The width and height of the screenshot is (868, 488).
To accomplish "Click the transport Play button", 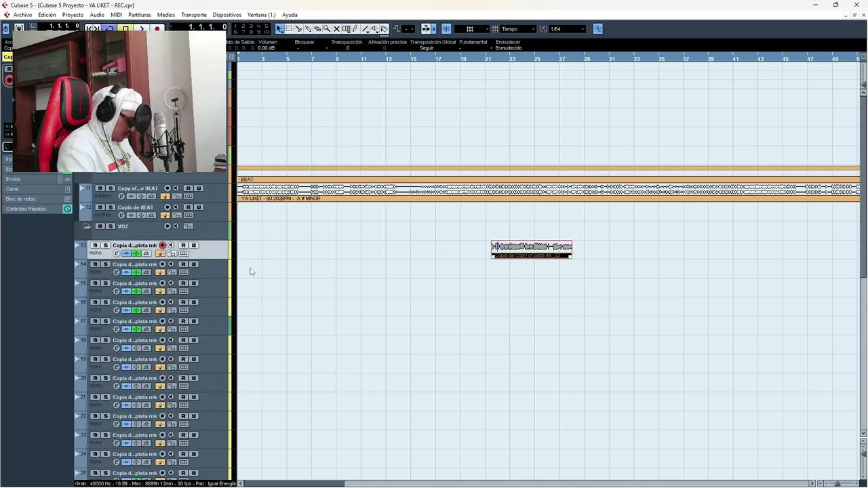I will [x=142, y=28].
